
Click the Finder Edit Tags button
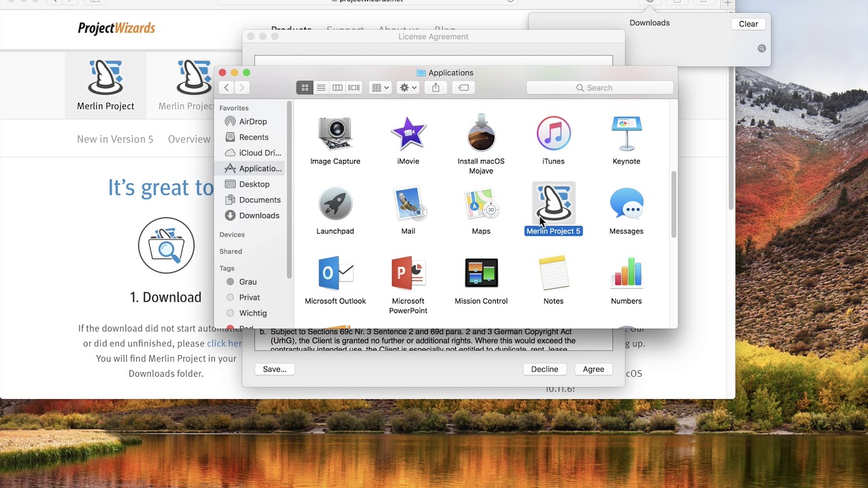tap(463, 87)
